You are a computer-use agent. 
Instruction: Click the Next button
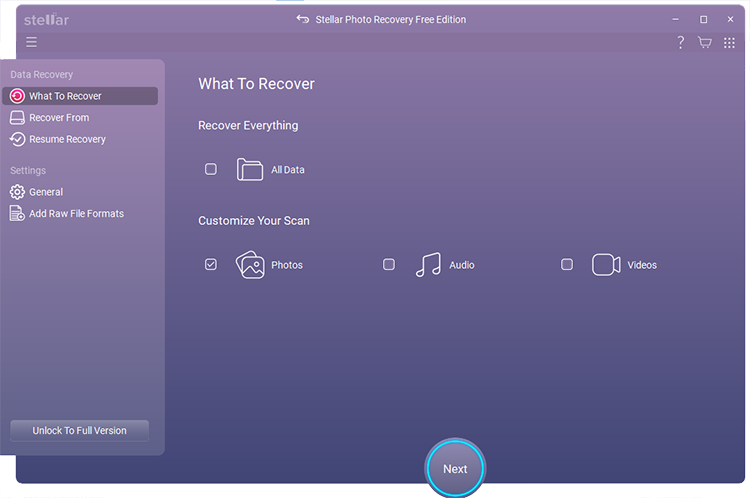click(x=455, y=469)
